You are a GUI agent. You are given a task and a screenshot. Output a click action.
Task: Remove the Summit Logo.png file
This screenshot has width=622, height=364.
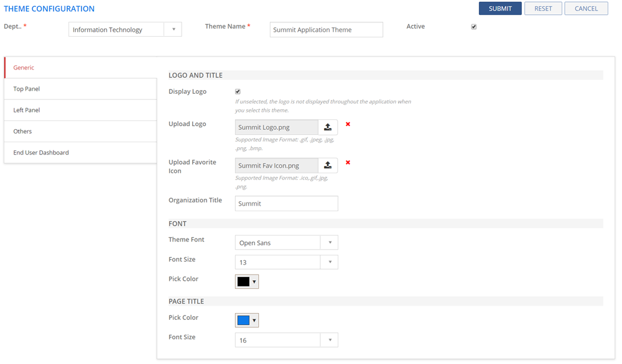tap(348, 124)
